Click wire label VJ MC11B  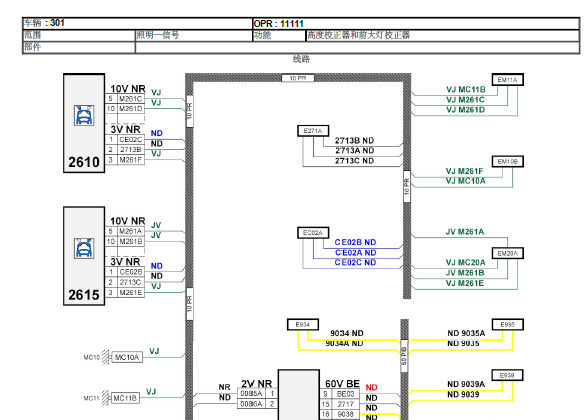466,90
